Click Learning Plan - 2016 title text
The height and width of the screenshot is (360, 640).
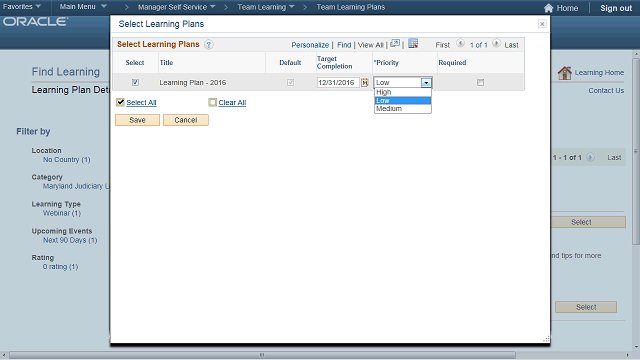pyautogui.click(x=193, y=82)
